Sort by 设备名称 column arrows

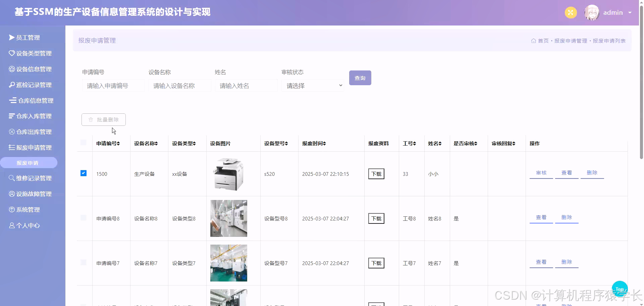(x=156, y=144)
